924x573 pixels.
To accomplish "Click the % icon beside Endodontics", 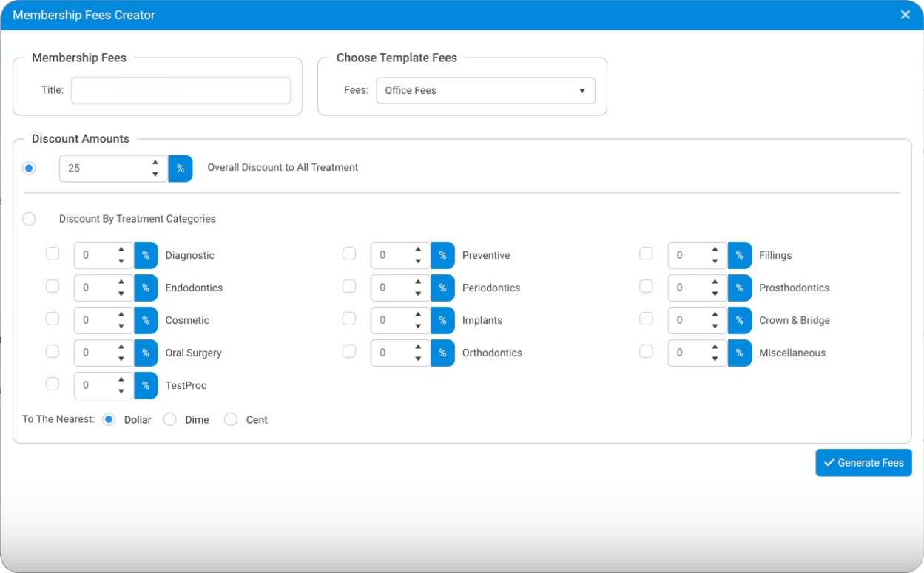I will (146, 288).
